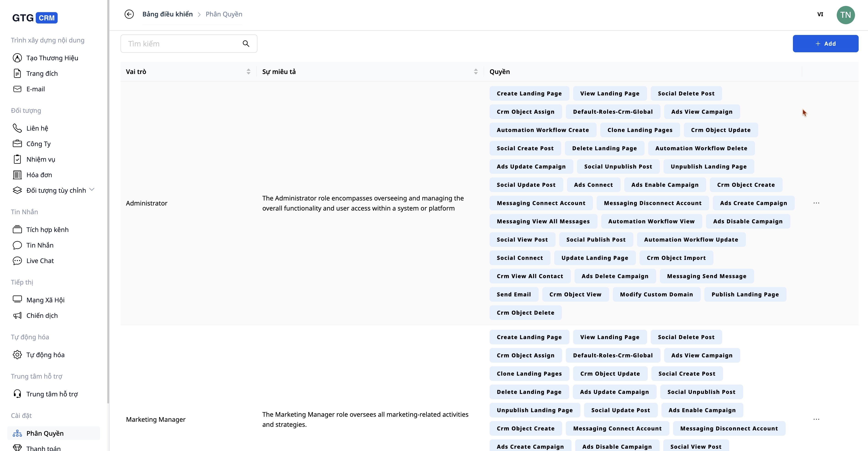Viewport: 868px width, 451px height.
Task: Click the search magnifier icon
Action: [246, 43]
